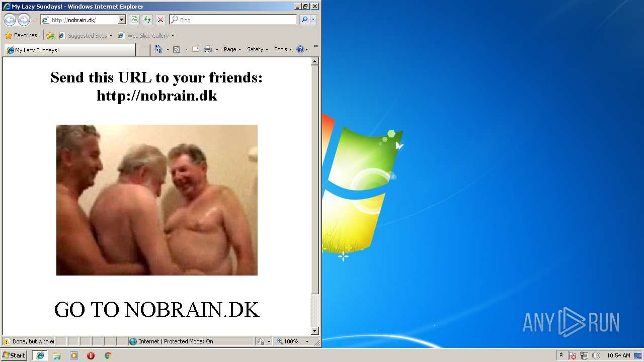Screen dimensions: 644x362
Task: Click the Home icon in the command bar
Action: (x=158, y=49)
